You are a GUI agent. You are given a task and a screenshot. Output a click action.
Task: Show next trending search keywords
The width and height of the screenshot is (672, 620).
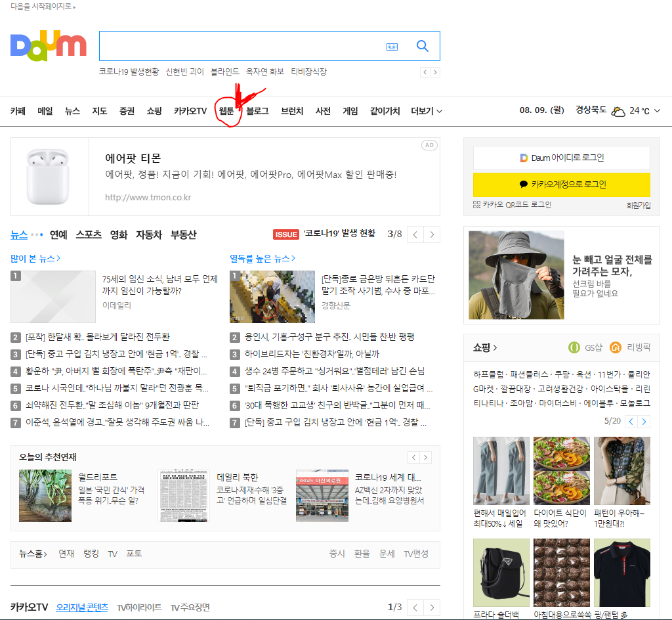click(x=435, y=72)
